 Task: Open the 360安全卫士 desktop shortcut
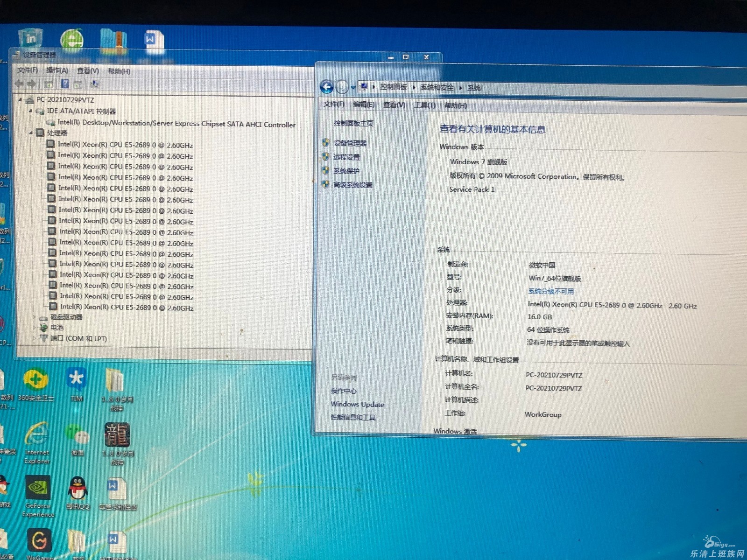coord(35,385)
